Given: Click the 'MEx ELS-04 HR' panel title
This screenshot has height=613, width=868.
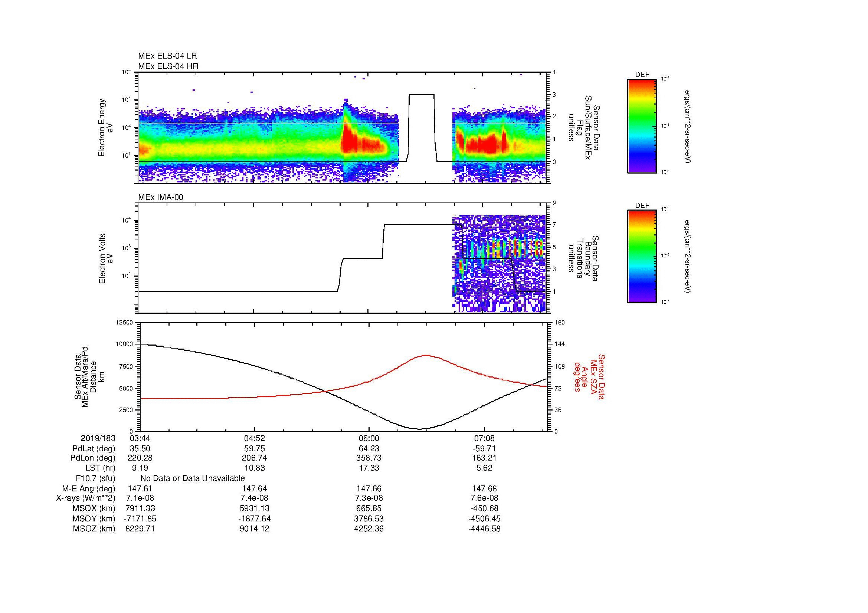Looking at the screenshot, I should click(x=168, y=66).
